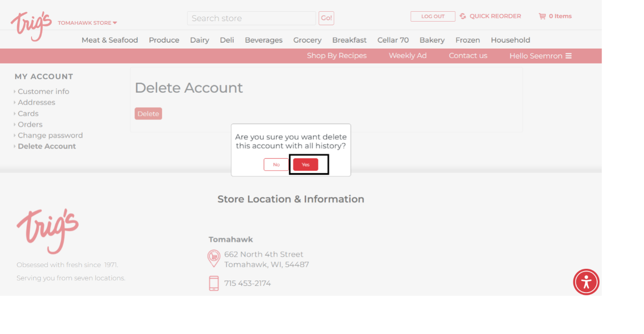Image resolution: width=644 pixels, height=334 pixels.
Task: Click the phone number 715 453-2174
Action: point(248,284)
